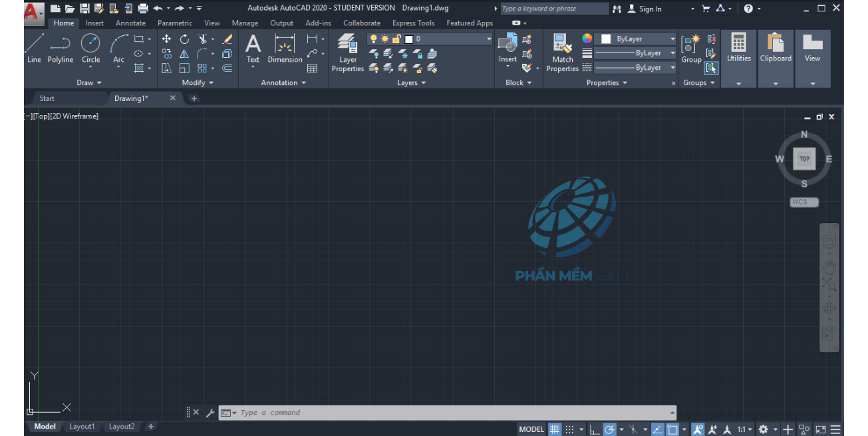Click the TOP face of the ViewCube
This screenshot has height=436, width=868.
[804, 159]
